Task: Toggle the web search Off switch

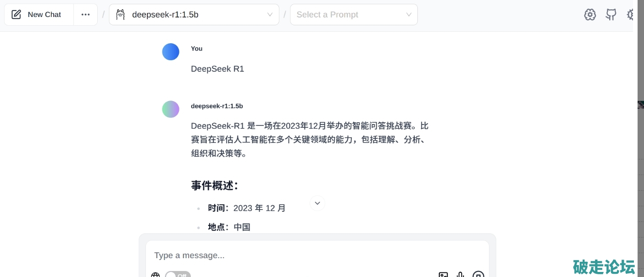Action: [x=178, y=275]
